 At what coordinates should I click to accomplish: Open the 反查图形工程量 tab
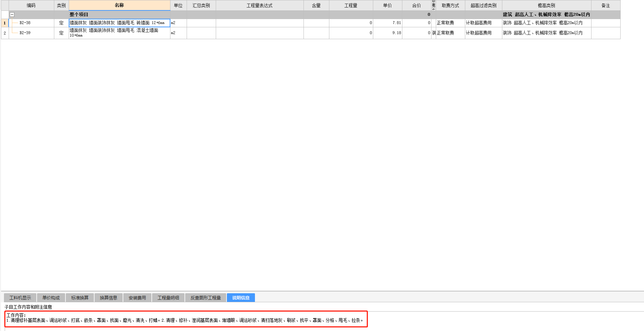coord(206,298)
